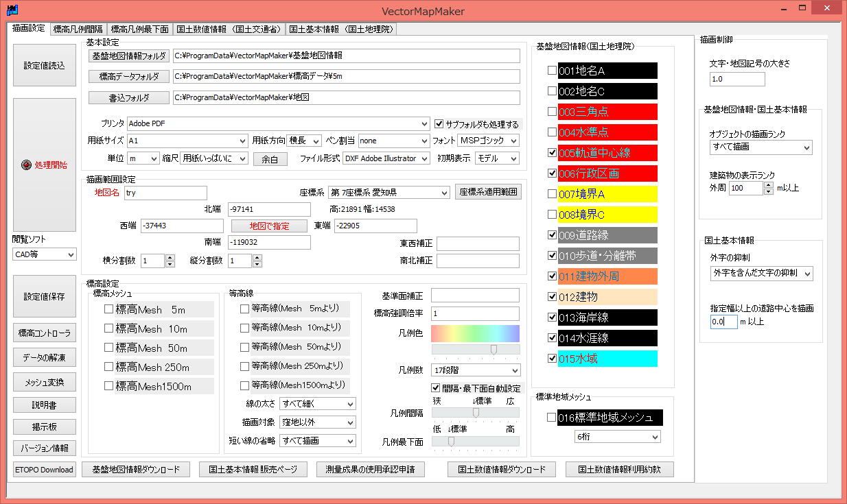Click the 凡例色 rainbow color bar
Screen dimensions: 847x504
click(x=475, y=334)
